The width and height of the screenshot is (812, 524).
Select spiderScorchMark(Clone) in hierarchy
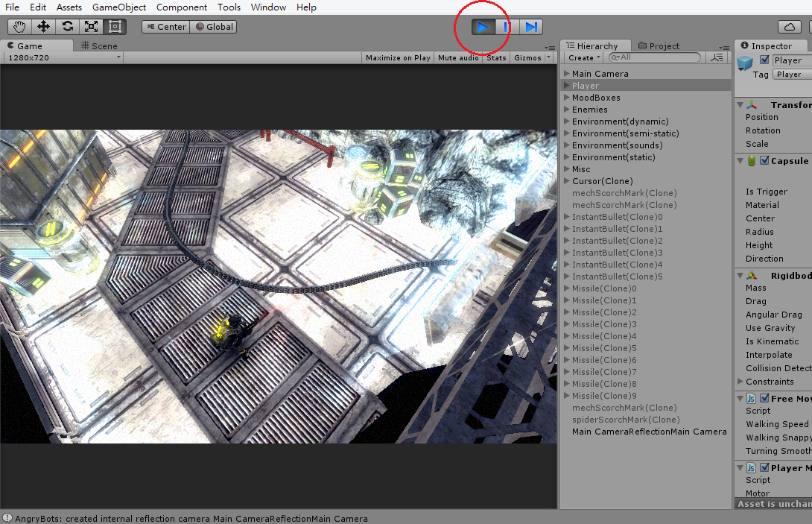pos(626,420)
